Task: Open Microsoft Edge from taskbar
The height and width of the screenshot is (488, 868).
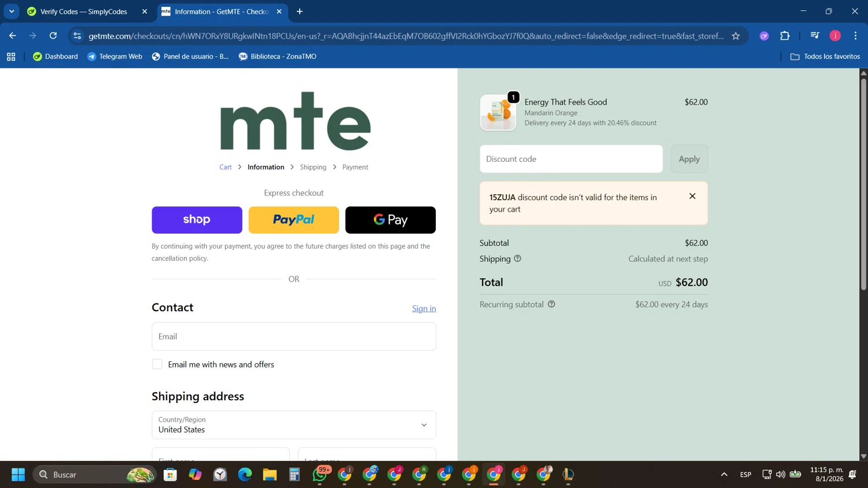Action: [x=245, y=475]
